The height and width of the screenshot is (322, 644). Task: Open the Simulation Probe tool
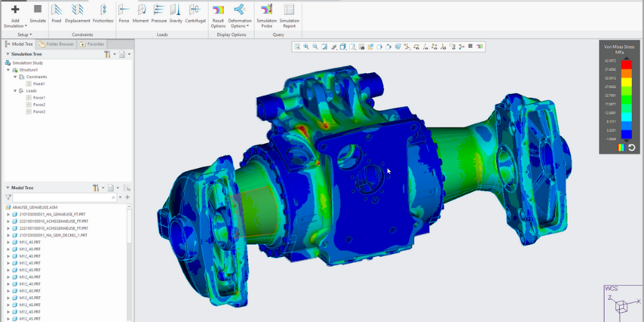click(266, 13)
